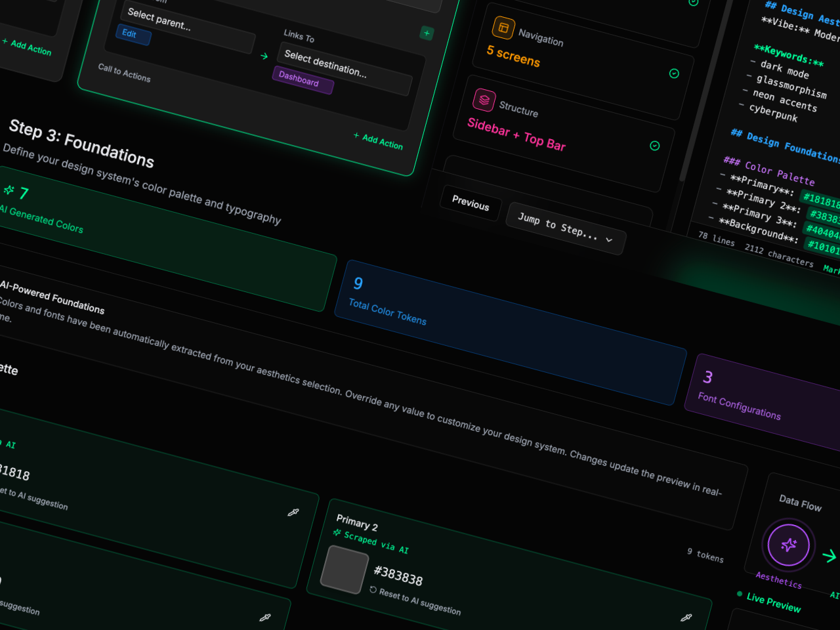
Task: Click the sparkle icon beside number 7
Action: [9, 190]
